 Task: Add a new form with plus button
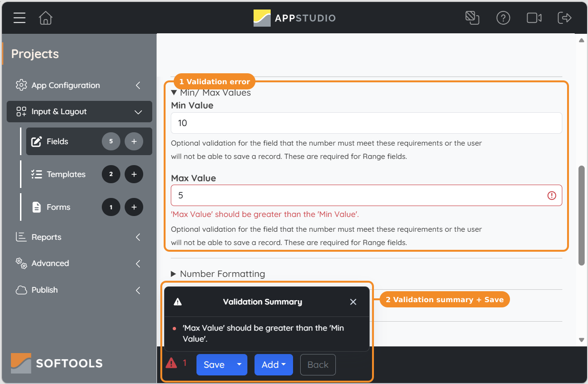pos(134,207)
